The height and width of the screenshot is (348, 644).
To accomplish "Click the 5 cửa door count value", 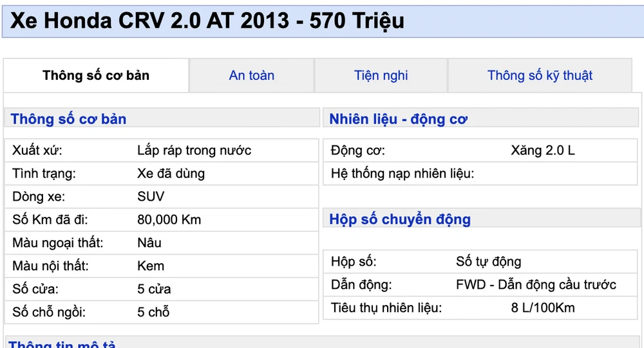I will [x=154, y=289].
